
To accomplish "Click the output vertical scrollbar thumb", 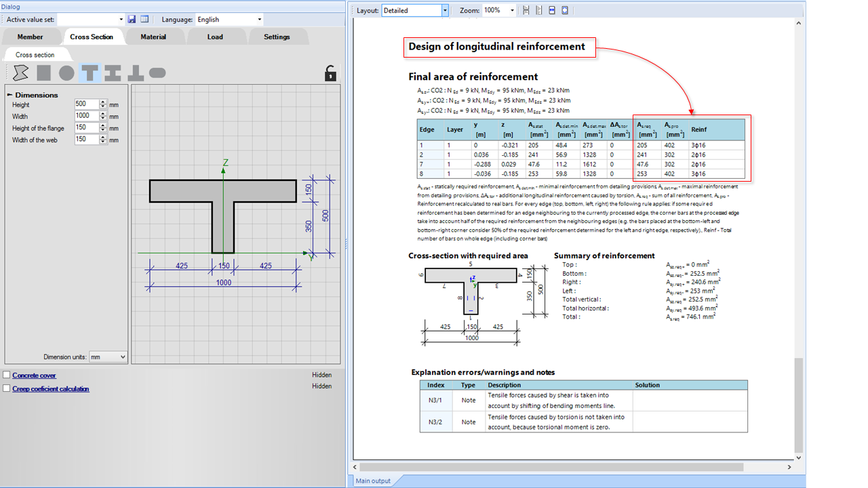I will [x=799, y=405].
